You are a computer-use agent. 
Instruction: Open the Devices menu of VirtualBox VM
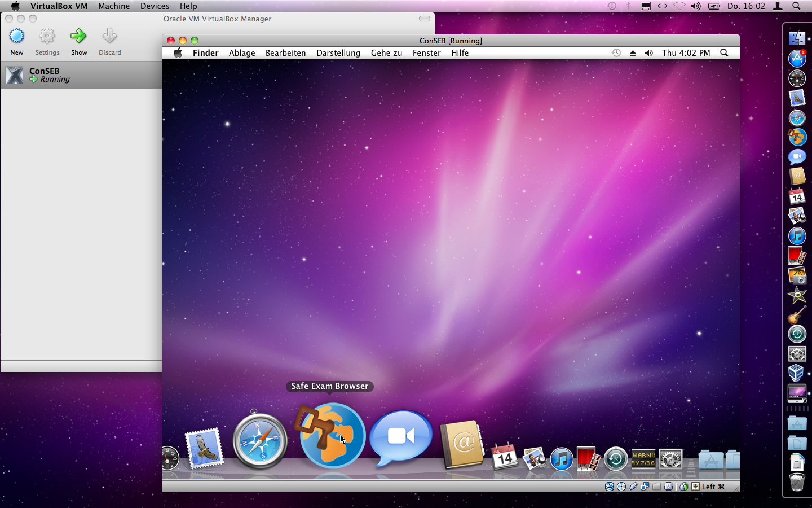coord(155,6)
